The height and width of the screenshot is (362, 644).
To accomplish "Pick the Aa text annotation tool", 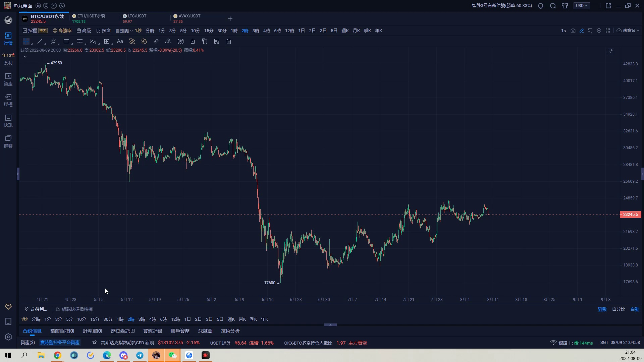I will point(120,42).
